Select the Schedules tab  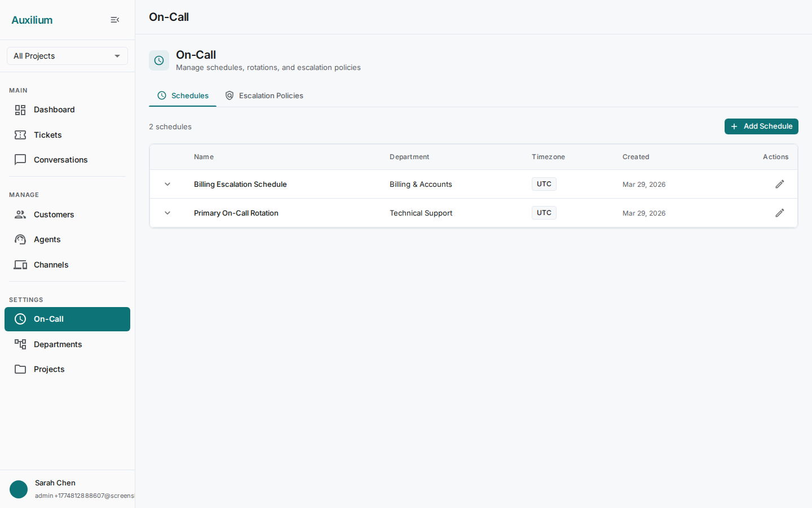tap(183, 96)
